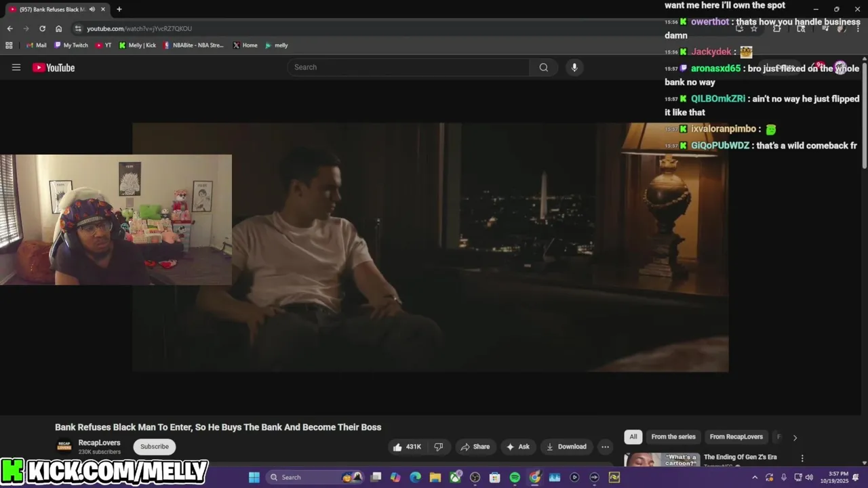Click the video title text
The height and width of the screenshot is (488, 868).
click(218, 427)
